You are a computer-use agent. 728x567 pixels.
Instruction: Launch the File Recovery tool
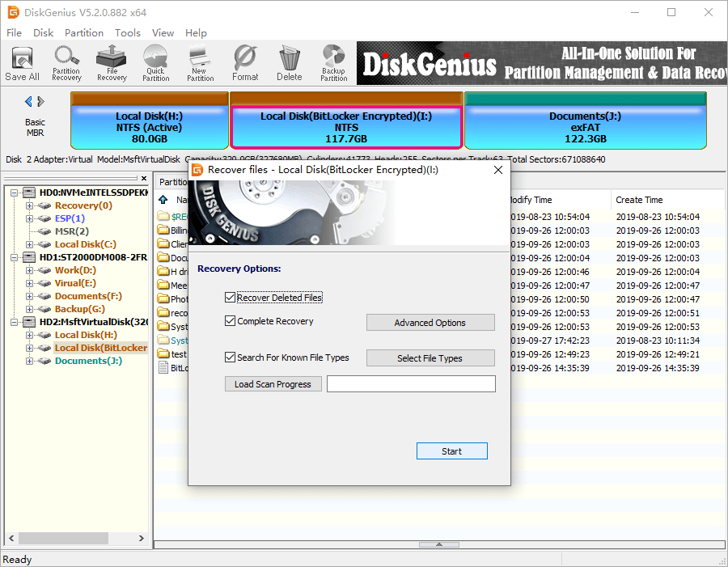pyautogui.click(x=112, y=63)
